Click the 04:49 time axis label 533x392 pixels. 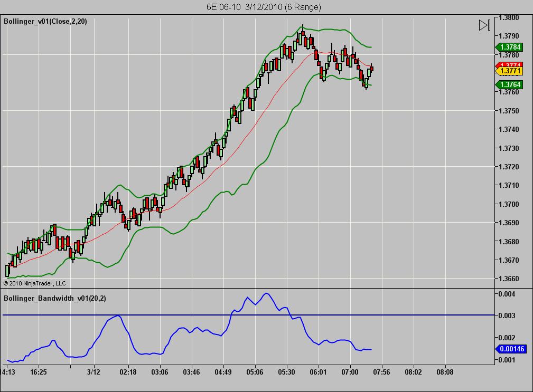(223, 372)
